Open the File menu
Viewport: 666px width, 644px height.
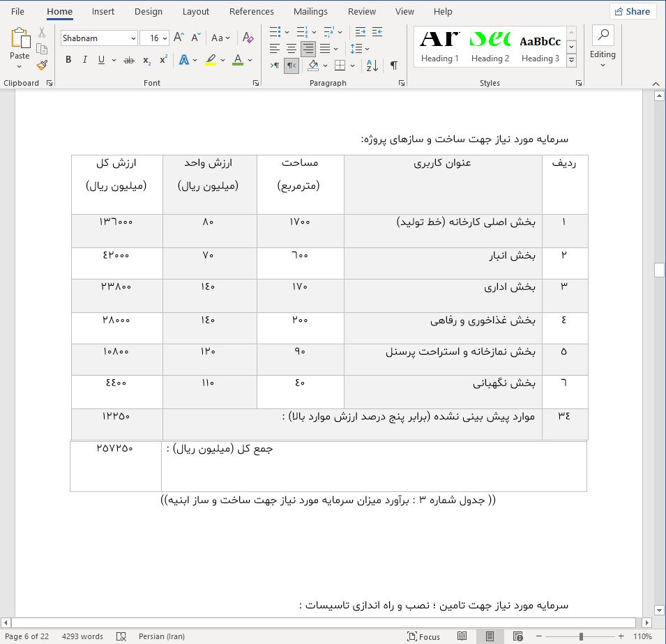(x=17, y=11)
